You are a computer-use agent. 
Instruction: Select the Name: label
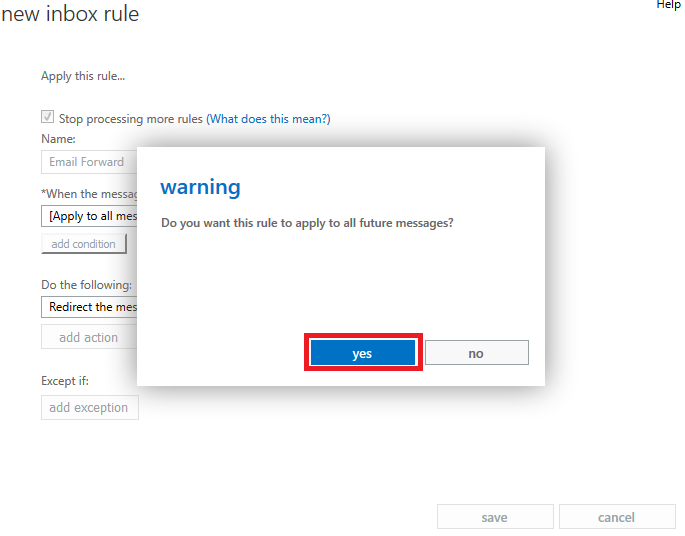(58, 139)
